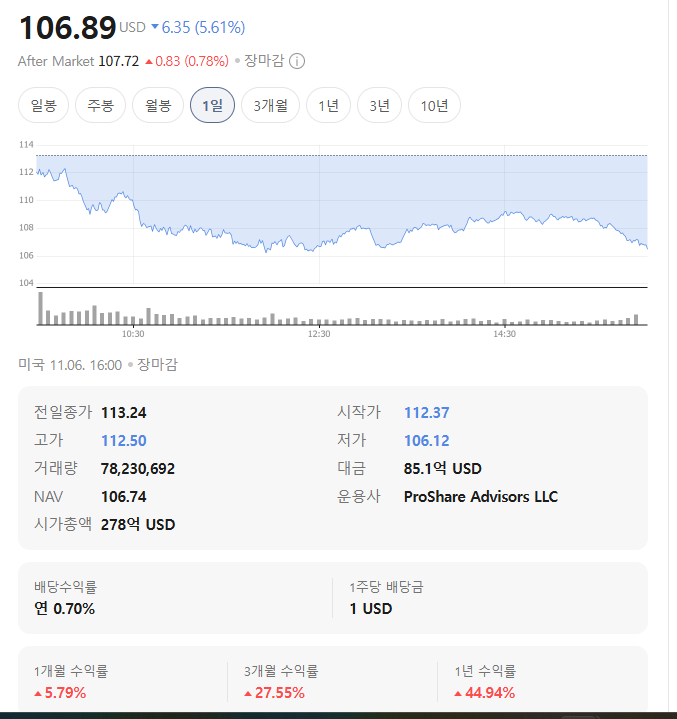The image size is (677, 719).
Task: Click the 10:30 time axis label
Action: click(133, 334)
